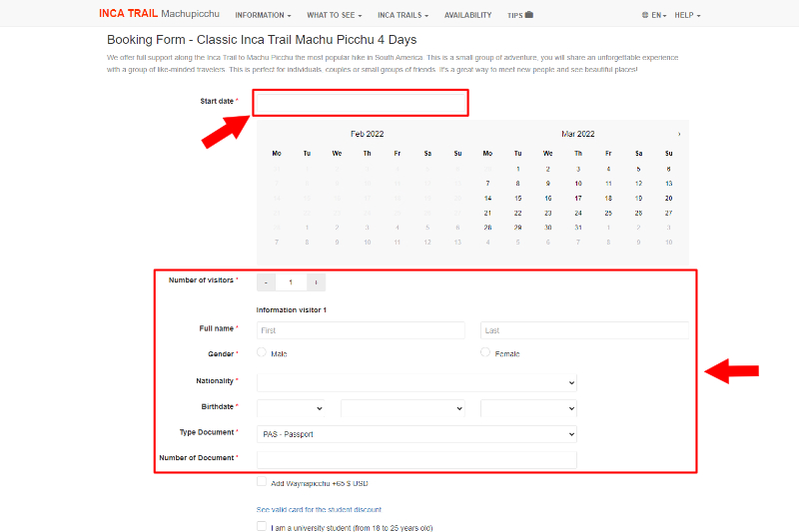Focus the Start date input field

click(x=361, y=104)
